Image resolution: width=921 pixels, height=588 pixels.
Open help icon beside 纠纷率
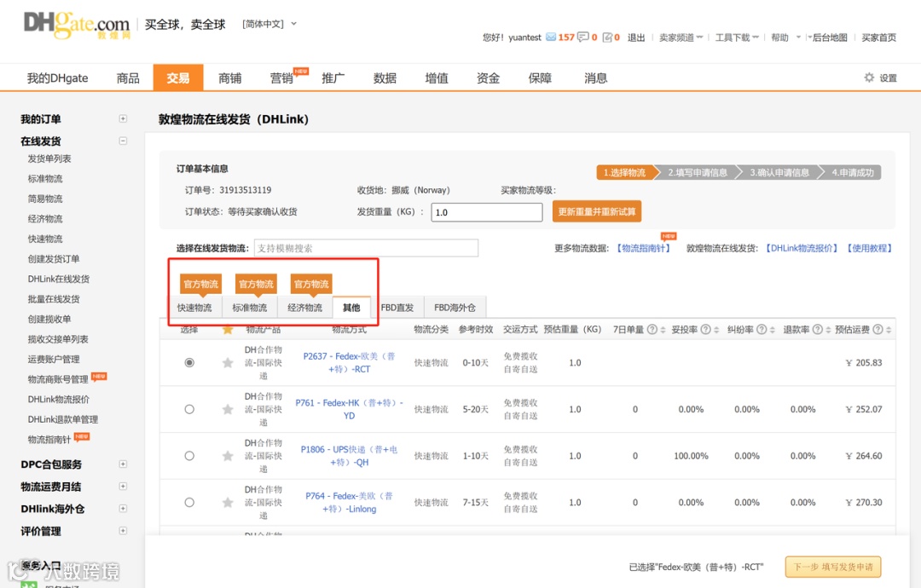(x=762, y=330)
